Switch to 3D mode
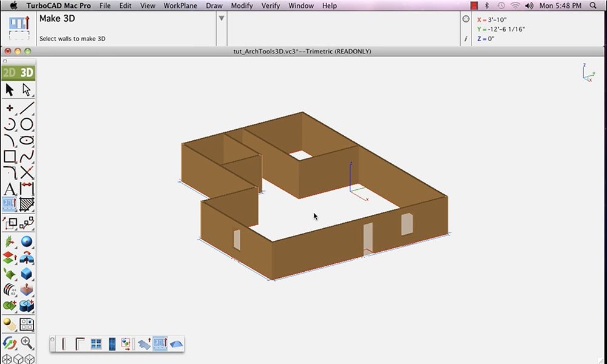The height and width of the screenshot is (364, 607). pos(27,73)
